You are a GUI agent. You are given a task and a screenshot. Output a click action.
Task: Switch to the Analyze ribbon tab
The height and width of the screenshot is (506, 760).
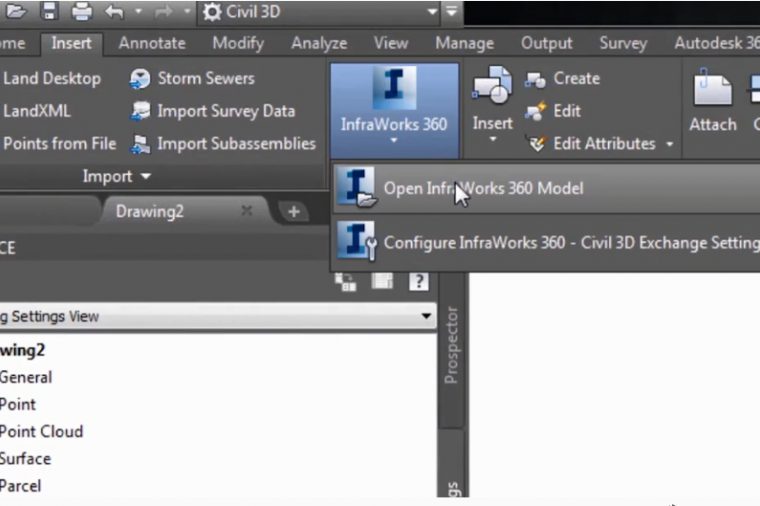319,43
